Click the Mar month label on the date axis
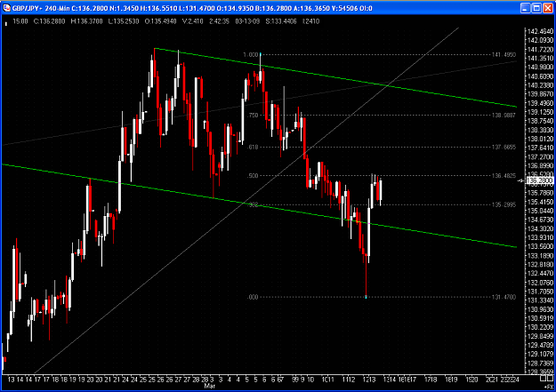This screenshot has width=556, height=392. point(210,386)
